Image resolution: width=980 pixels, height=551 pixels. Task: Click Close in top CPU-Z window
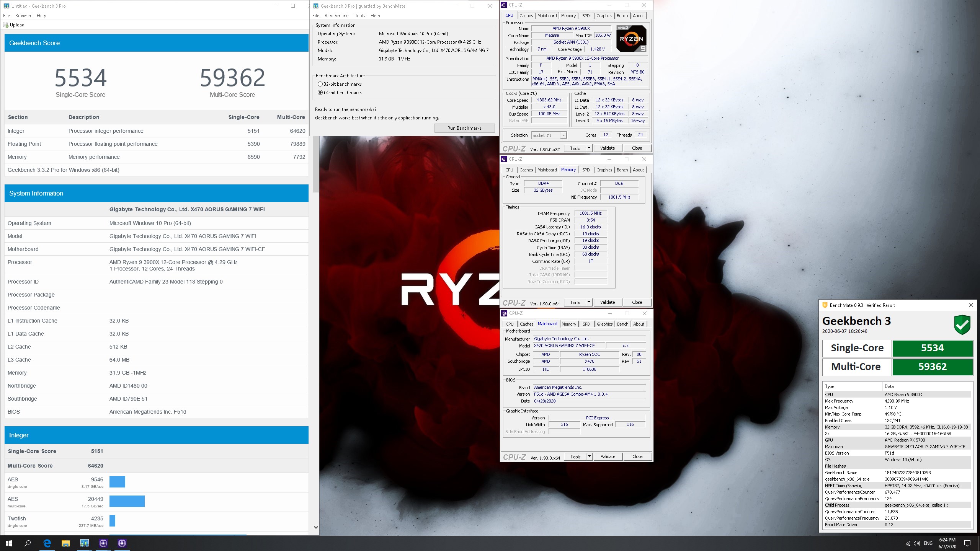(x=637, y=148)
